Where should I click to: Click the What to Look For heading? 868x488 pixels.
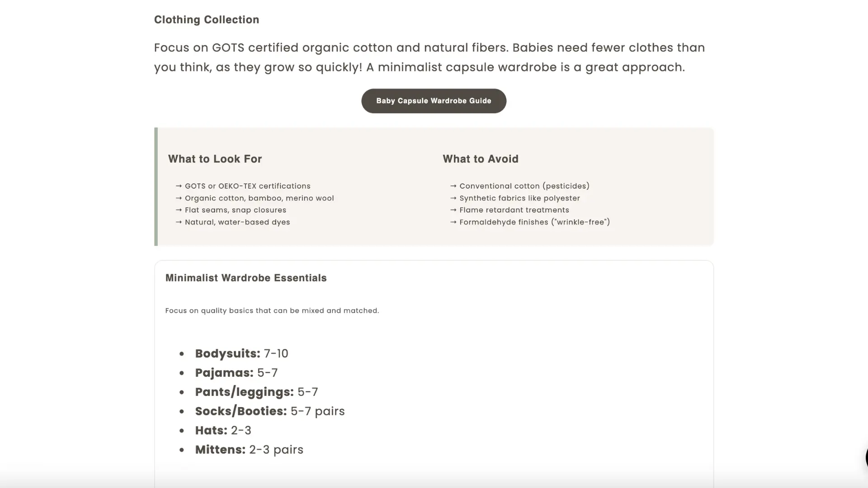215,159
